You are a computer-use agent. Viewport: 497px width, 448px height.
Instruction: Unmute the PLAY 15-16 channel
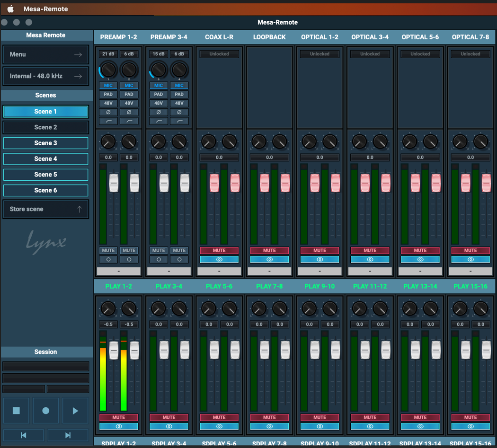pyautogui.click(x=470, y=418)
